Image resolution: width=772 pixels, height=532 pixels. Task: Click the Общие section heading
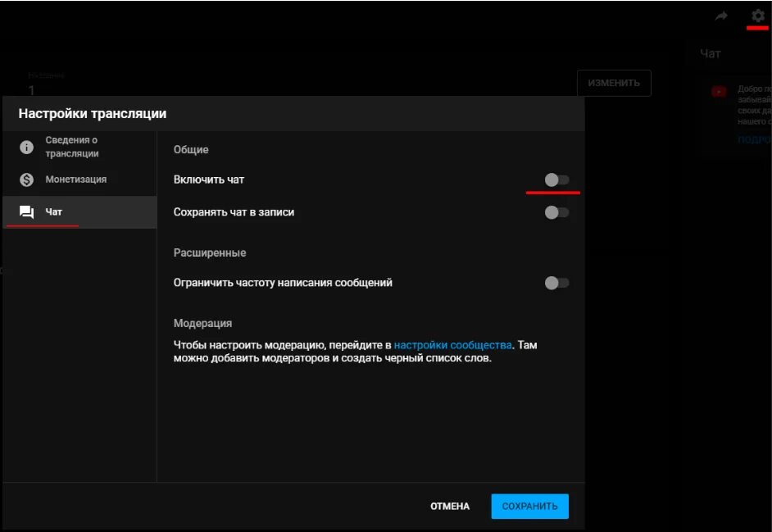tap(191, 150)
